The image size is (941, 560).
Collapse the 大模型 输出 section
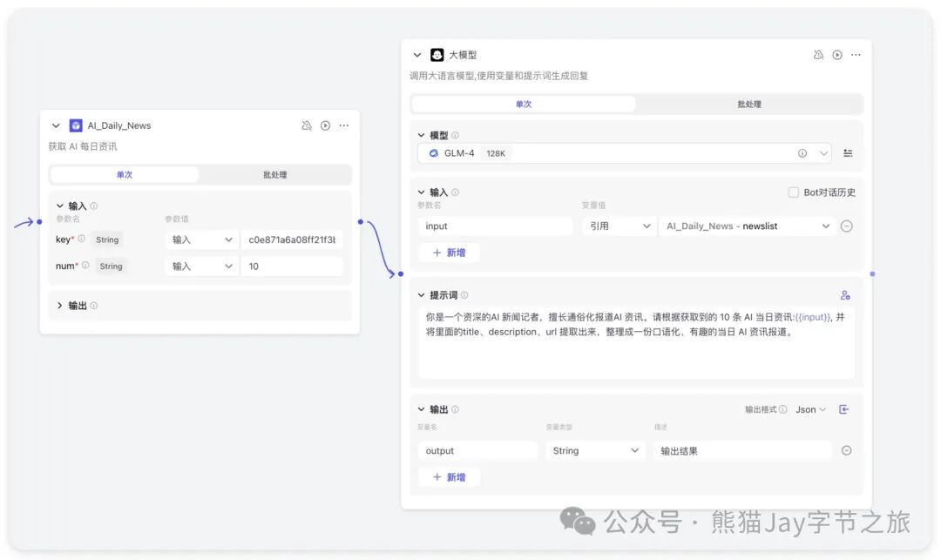point(422,409)
